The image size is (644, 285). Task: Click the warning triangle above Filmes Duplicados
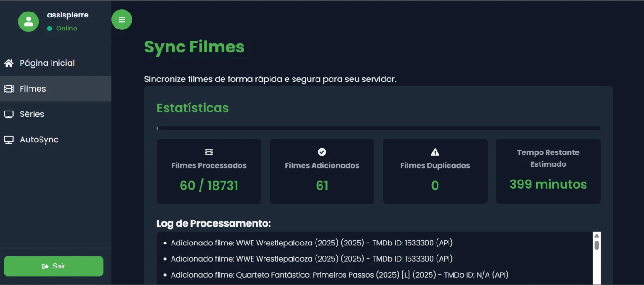435,152
